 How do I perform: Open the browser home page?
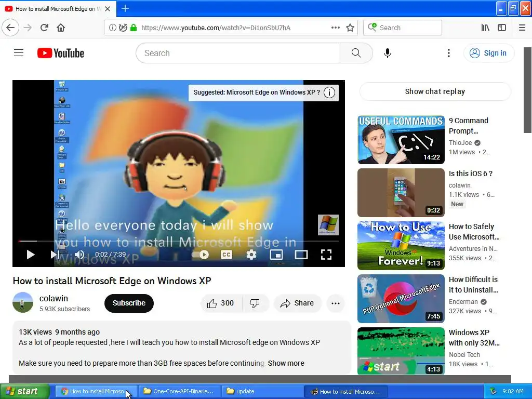pos(61,28)
